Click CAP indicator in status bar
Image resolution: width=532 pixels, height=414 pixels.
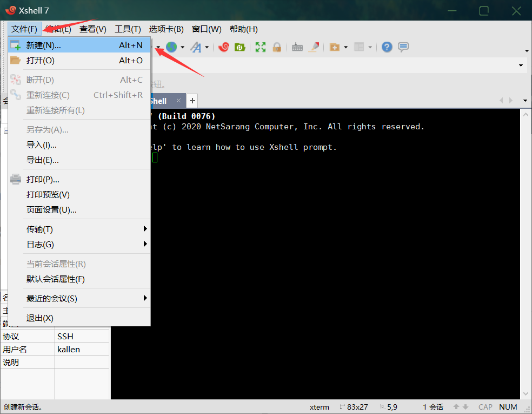485,407
